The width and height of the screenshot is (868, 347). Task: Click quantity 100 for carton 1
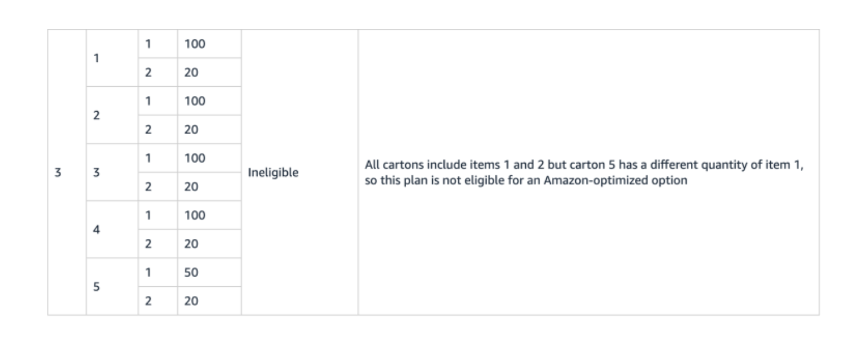[x=195, y=44]
